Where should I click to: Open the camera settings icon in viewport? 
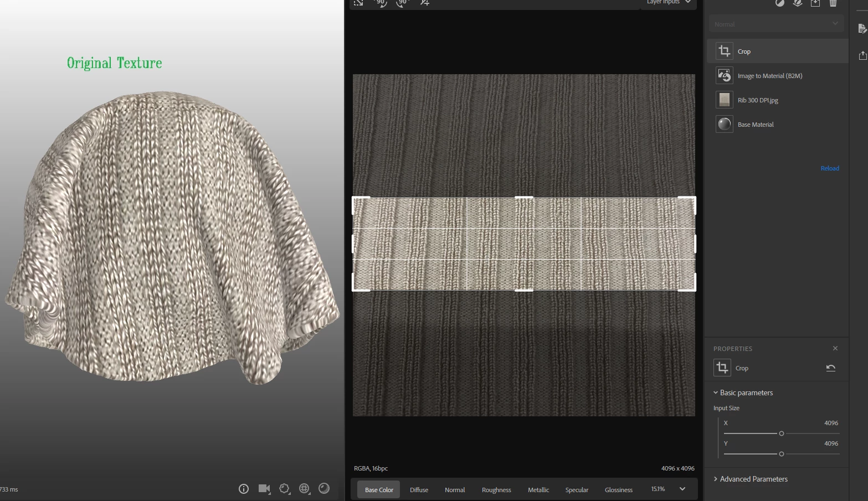click(x=264, y=489)
